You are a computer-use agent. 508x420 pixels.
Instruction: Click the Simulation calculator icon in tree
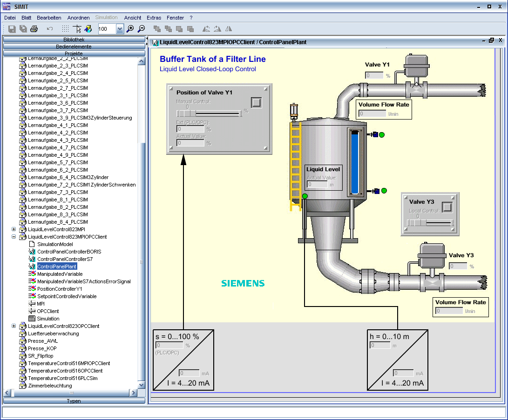(32, 319)
